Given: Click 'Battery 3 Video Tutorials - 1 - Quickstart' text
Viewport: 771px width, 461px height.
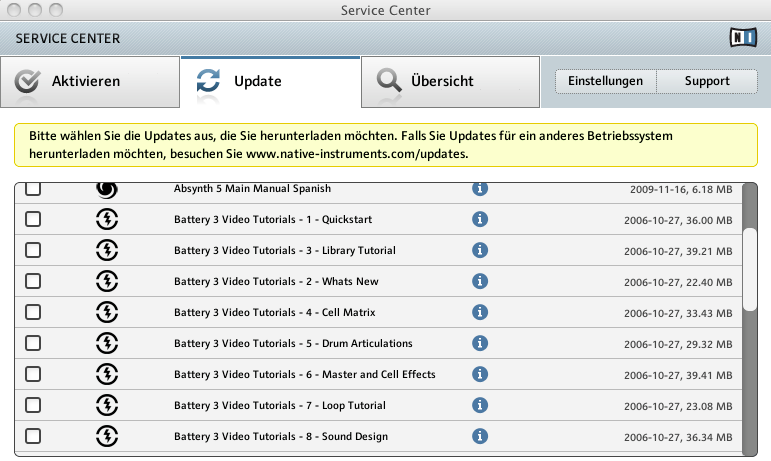Looking at the screenshot, I should pyautogui.click(x=273, y=219).
